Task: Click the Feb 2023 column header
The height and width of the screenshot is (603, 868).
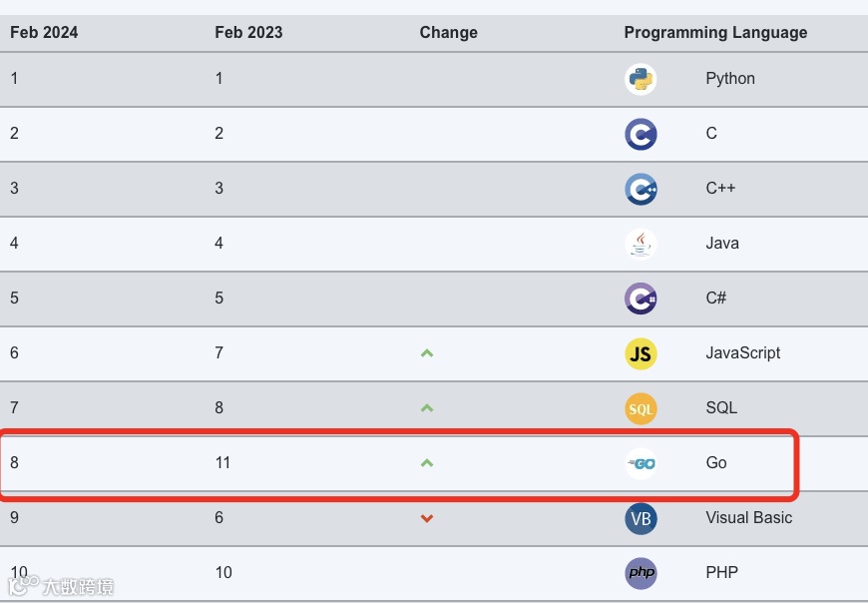Action: coord(248,32)
